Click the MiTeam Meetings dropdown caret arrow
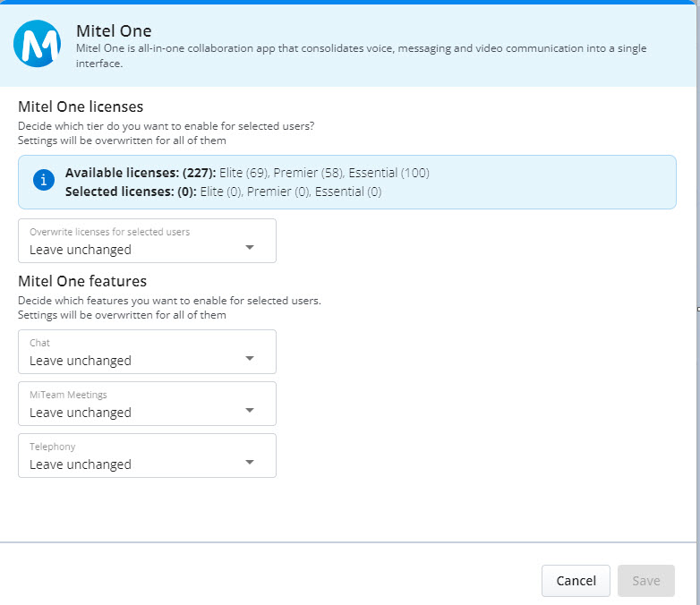 (x=250, y=410)
